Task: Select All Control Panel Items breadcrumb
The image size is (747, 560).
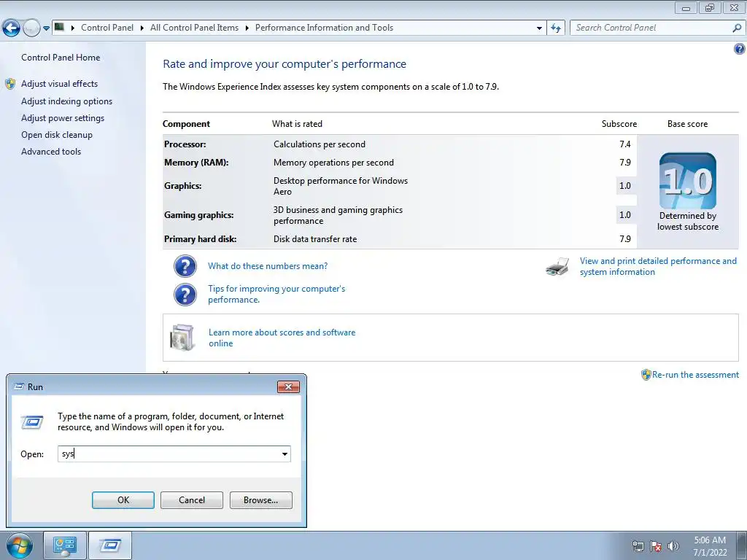Action: click(194, 28)
